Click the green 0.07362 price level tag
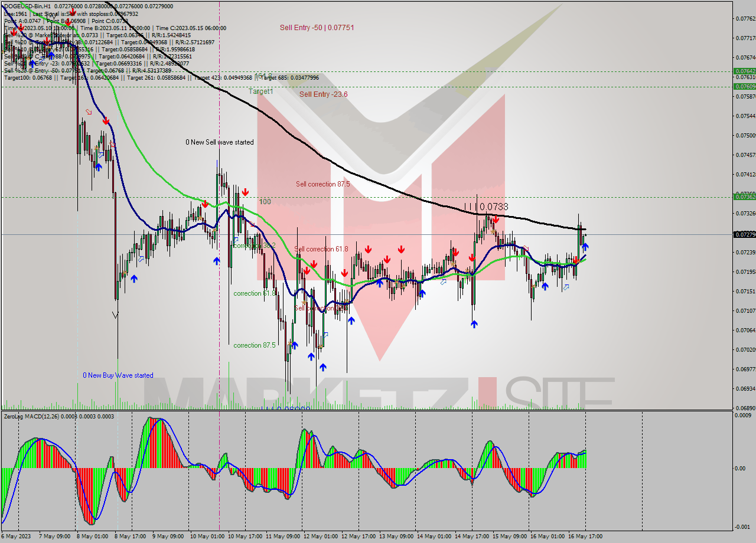The width and height of the screenshot is (756, 543). click(744, 197)
